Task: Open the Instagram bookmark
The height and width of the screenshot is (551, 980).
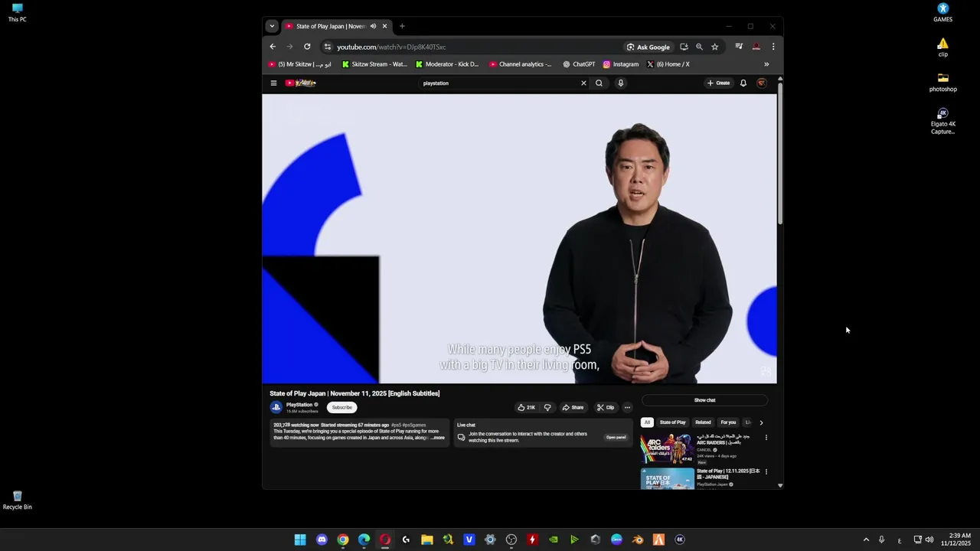Action: [621, 64]
